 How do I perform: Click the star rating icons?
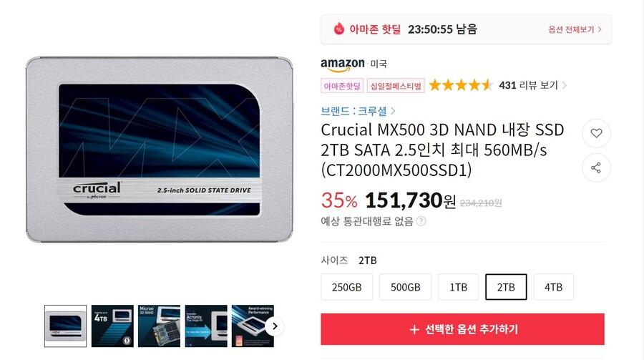(461, 85)
